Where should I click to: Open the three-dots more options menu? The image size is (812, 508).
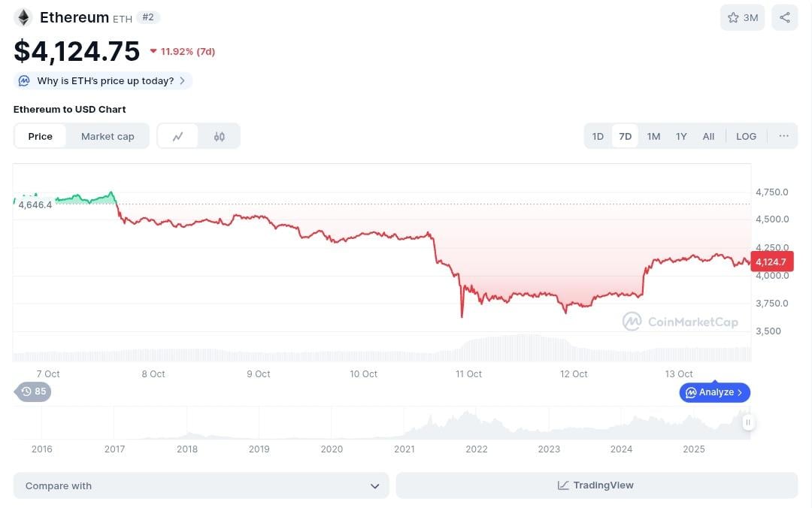pos(783,136)
